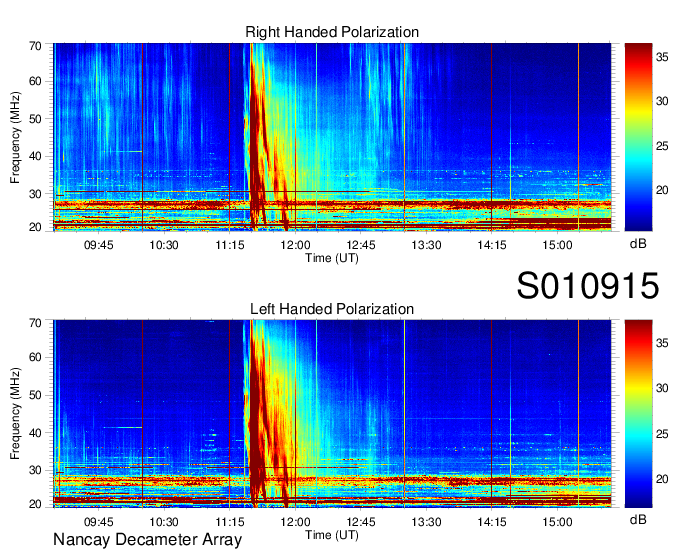Click the dB unit label under bottom colorbar

point(638,520)
